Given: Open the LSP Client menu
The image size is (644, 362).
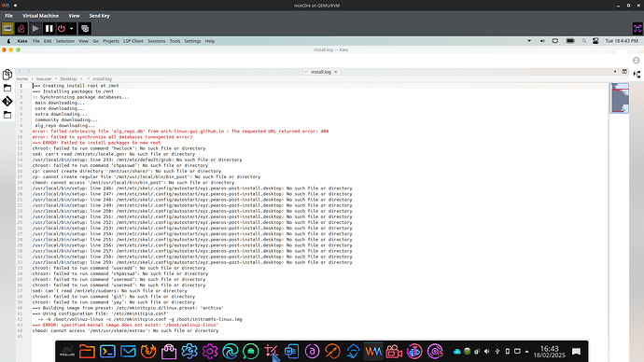Looking at the screenshot, I should click(133, 41).
